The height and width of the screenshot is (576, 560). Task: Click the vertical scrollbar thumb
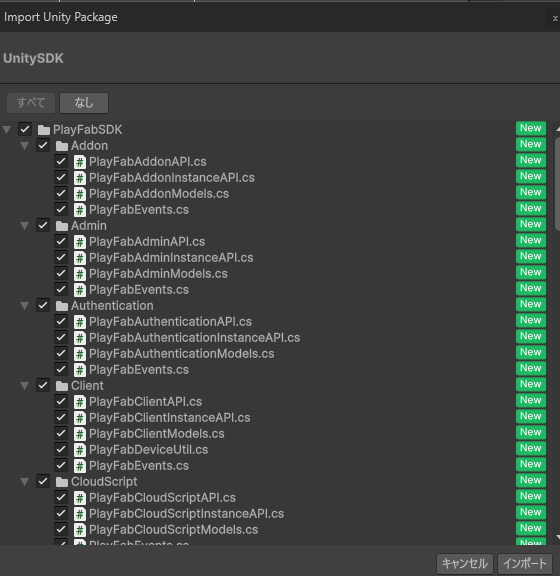point(557,184)
